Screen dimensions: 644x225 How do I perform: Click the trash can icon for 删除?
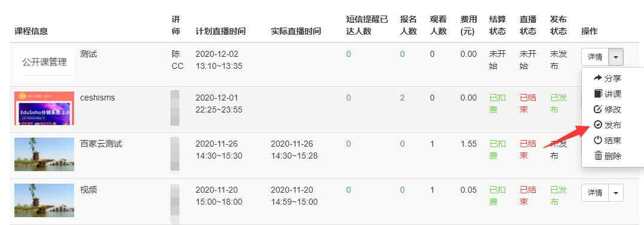pos(598,156)
